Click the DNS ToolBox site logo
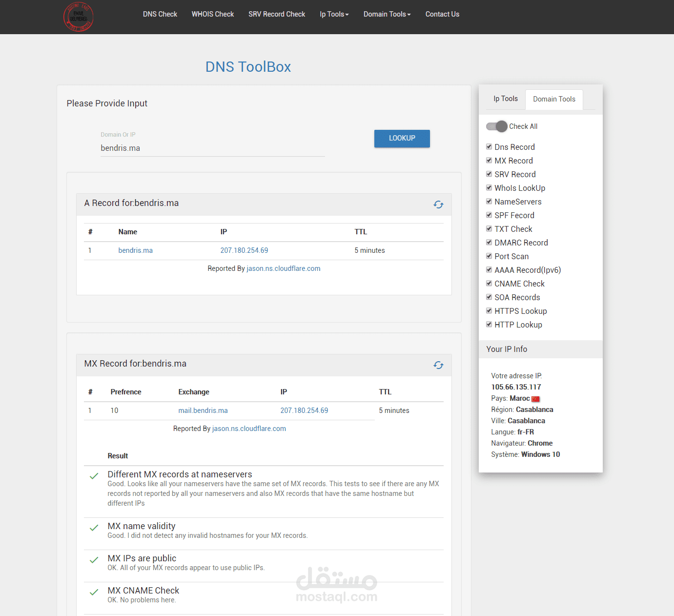674x616 pixels. [78, 17]
